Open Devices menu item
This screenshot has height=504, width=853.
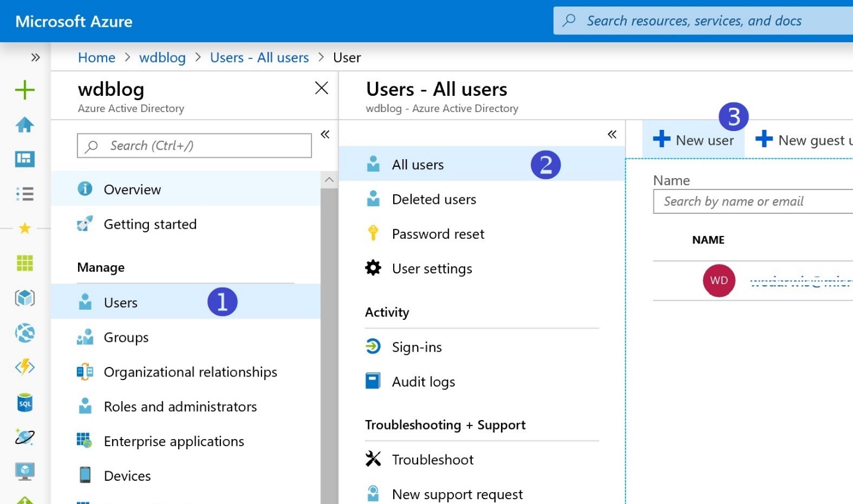point(186,475)
